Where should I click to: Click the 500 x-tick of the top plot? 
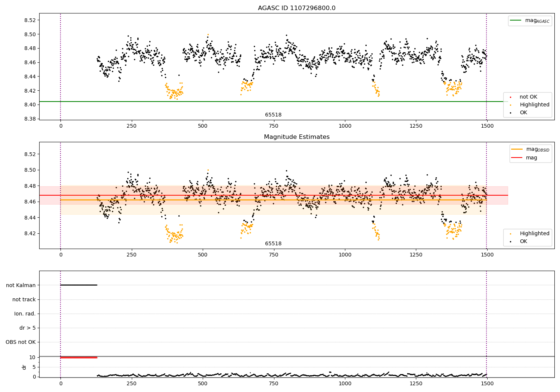pyautogui.click(x=203, y=126)
